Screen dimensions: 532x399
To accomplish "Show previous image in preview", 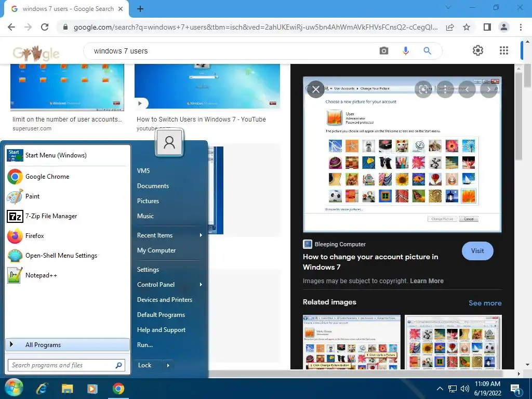I will coord(467,89).
